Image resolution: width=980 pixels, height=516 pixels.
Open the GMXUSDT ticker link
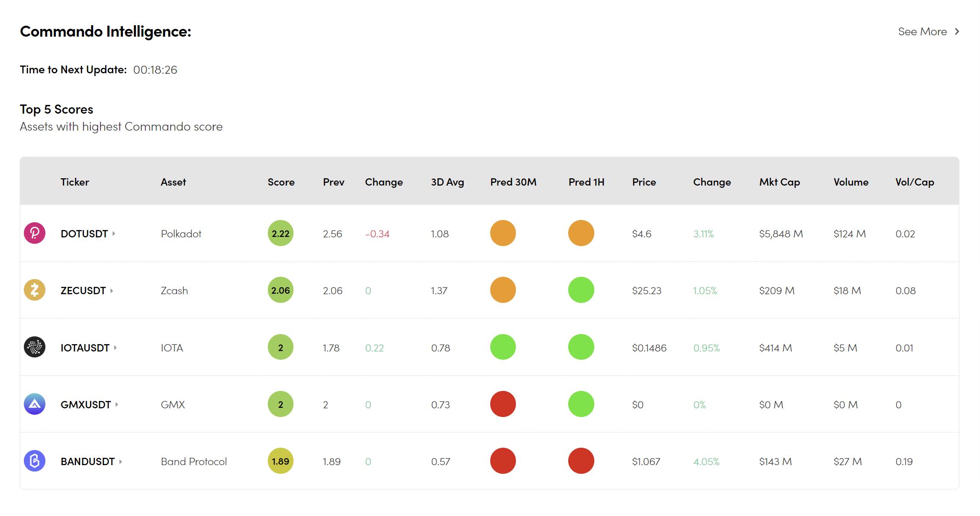pos(86,405)
